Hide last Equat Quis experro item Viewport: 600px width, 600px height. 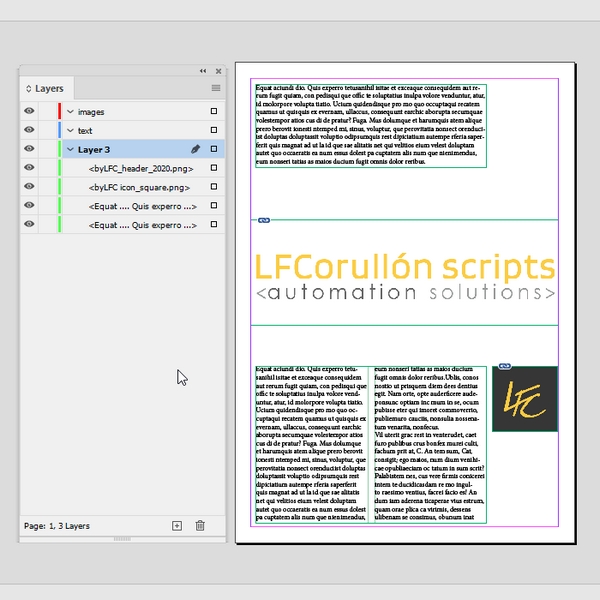tap(29, 224)
